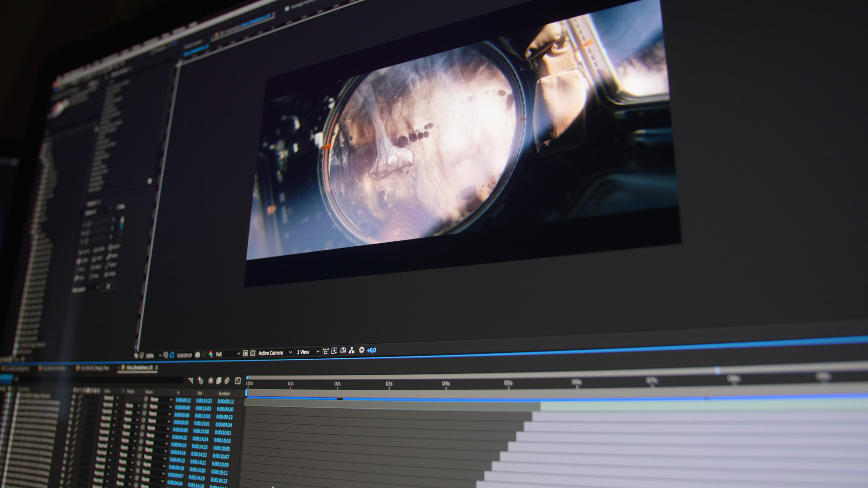868x488 pixels.
Task: Toggle the Transparency Grid
Action: tap(252, 353)
